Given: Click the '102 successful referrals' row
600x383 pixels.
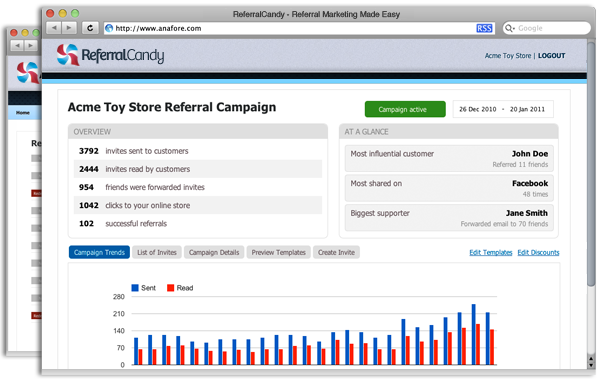Looking at the screenshot, I should pyautogui.click(x=198, y=224).
